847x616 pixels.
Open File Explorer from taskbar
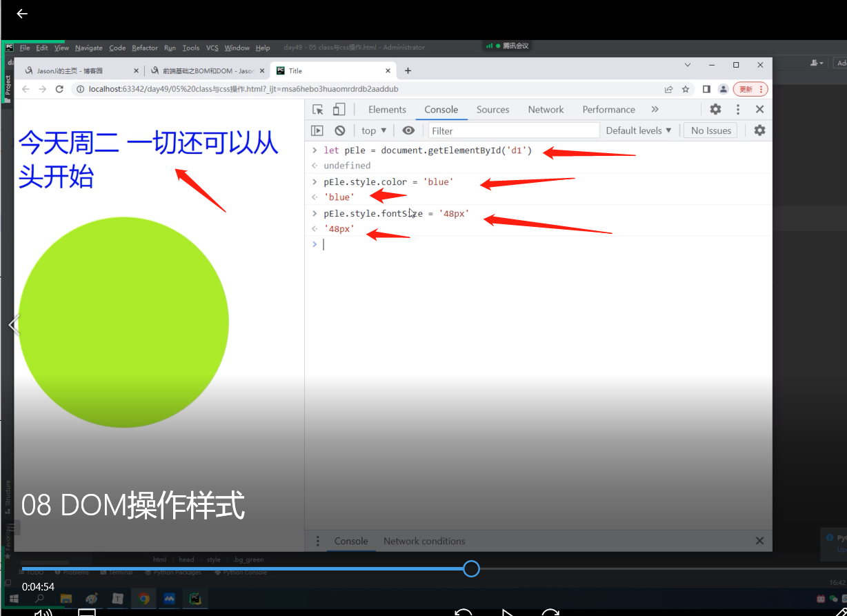[66, 599]
